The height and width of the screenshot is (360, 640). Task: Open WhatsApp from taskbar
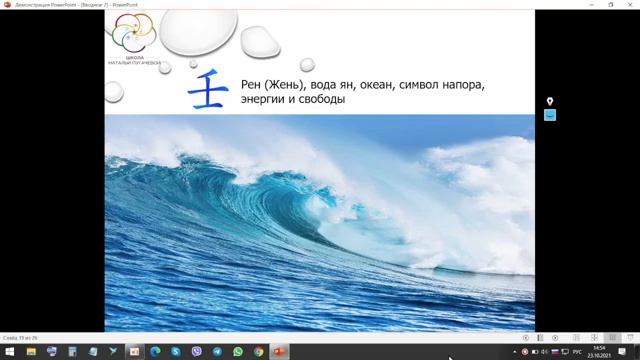(x=238, y=351)
